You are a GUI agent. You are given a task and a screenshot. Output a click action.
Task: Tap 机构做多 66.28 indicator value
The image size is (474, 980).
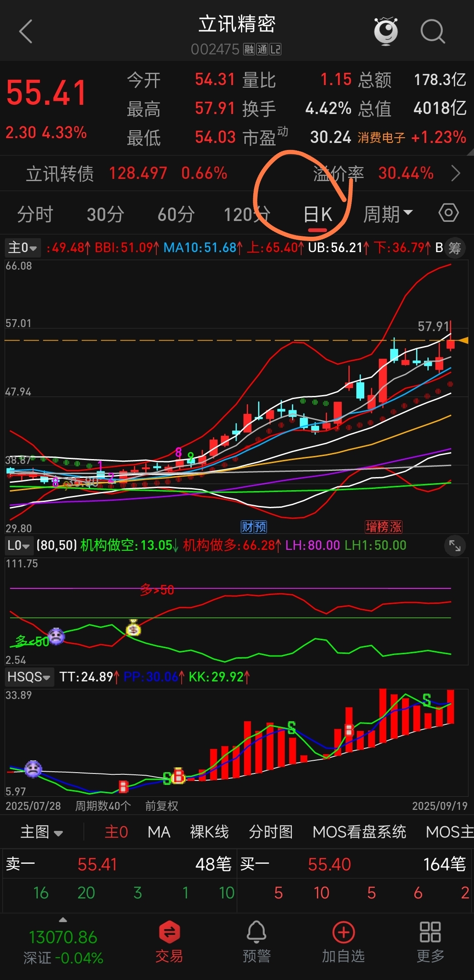tap(231, 545)
